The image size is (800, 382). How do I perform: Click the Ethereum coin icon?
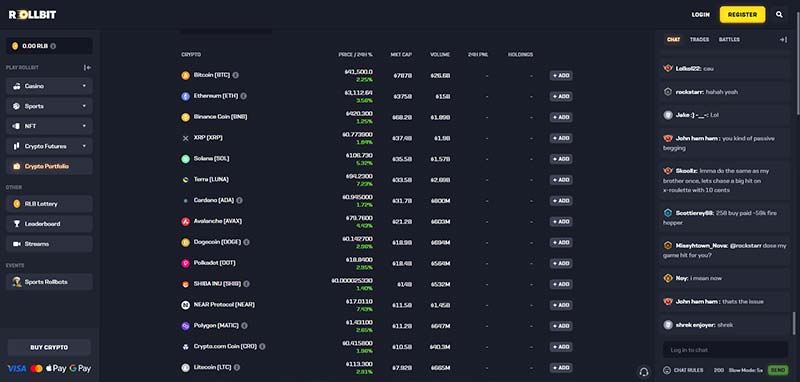pyautogui.click(x=185, y=96)
